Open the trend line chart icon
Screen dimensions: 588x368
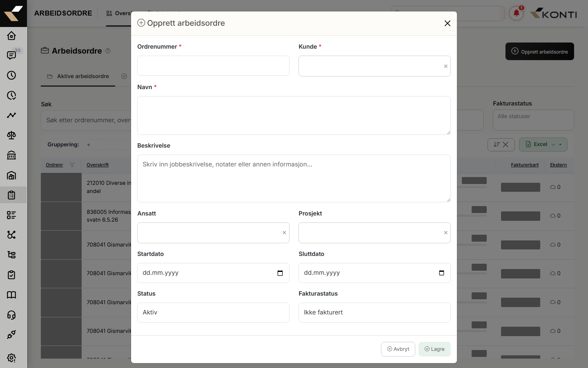11,115
